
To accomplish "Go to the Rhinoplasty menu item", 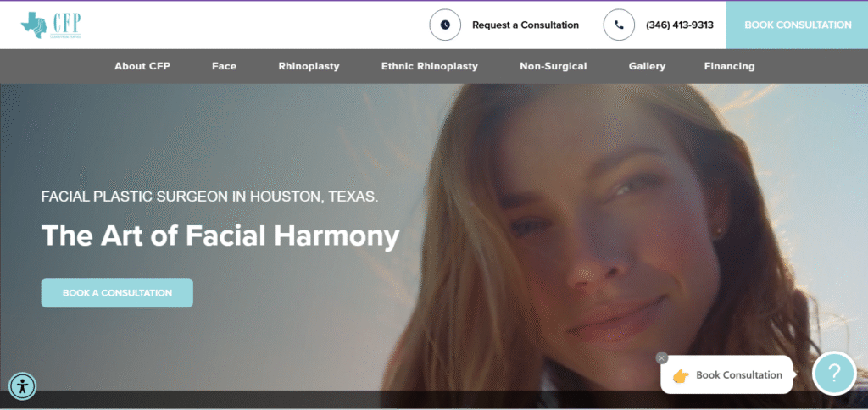I will pyautogui.click(x=309, y=66).
